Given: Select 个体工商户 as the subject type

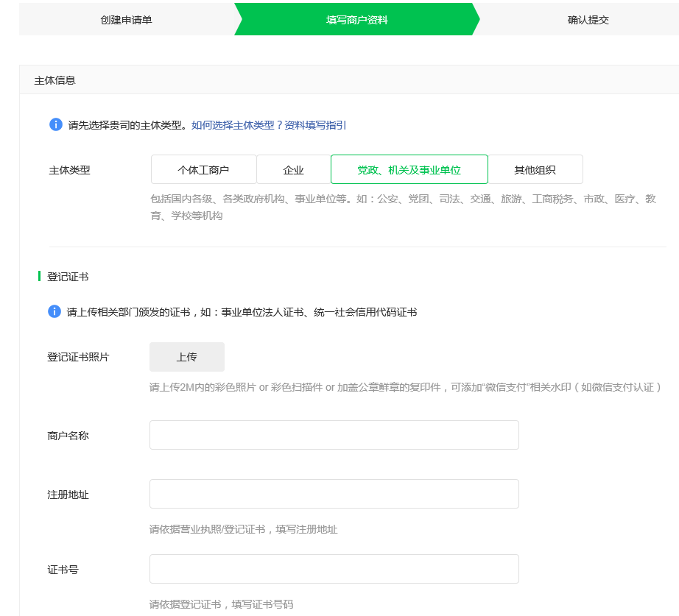Looking at the screenshot, I should pos(203,169).
